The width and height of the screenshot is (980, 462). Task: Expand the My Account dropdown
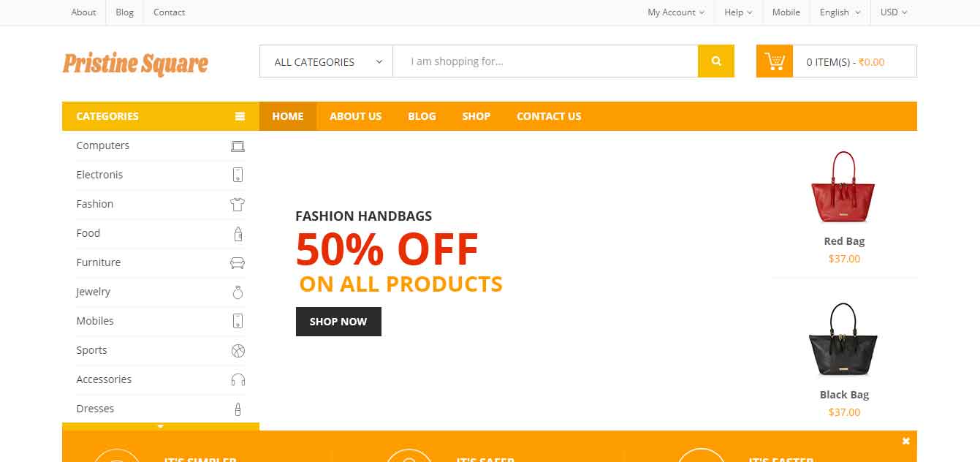676,12
